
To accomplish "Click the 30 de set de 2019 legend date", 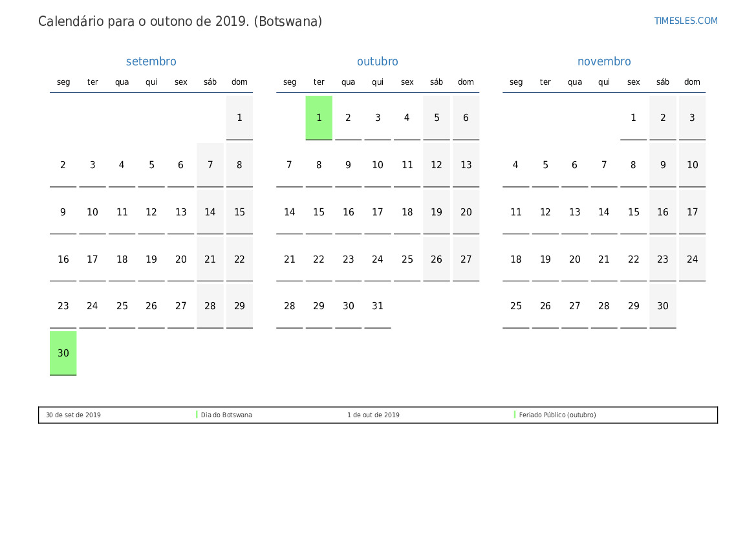I will pos(73,415).
